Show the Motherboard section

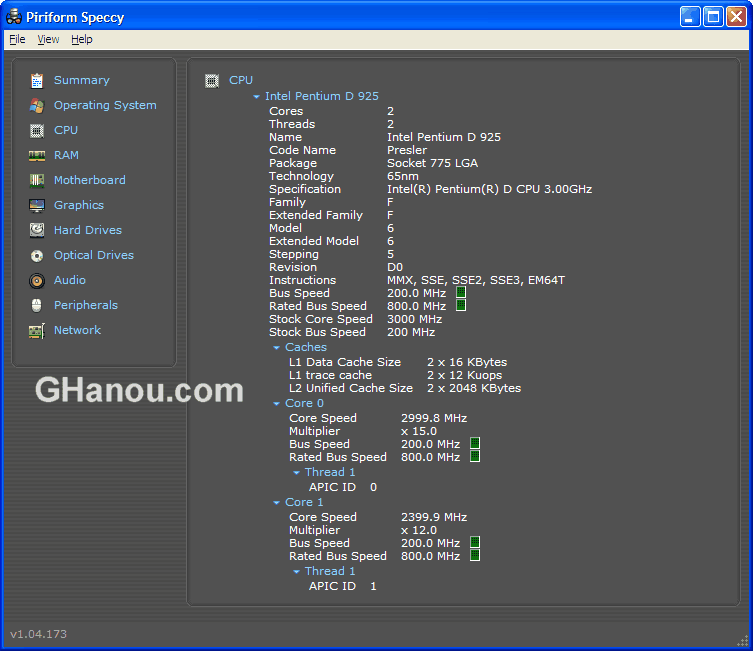click(x=90, y=180)
